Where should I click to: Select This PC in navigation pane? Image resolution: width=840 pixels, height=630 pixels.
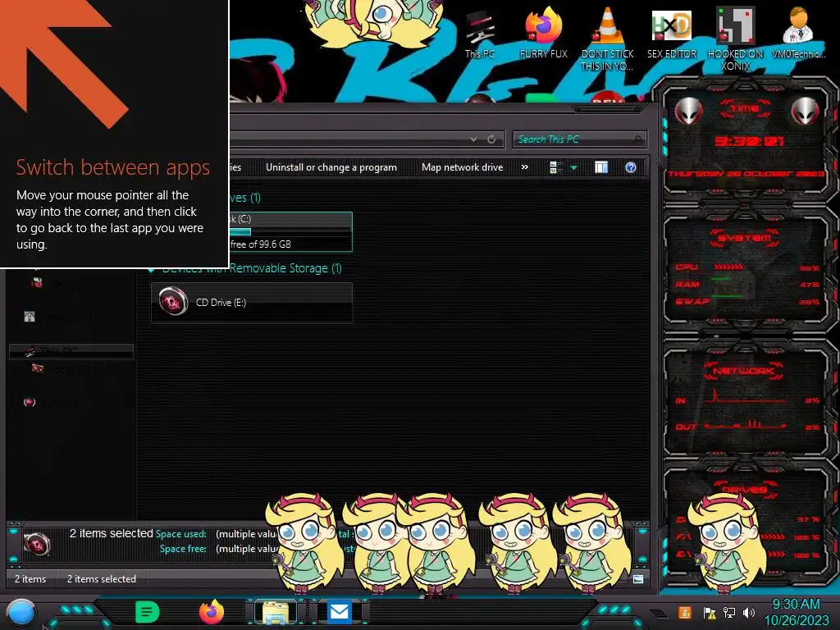(x=71, y=351)
